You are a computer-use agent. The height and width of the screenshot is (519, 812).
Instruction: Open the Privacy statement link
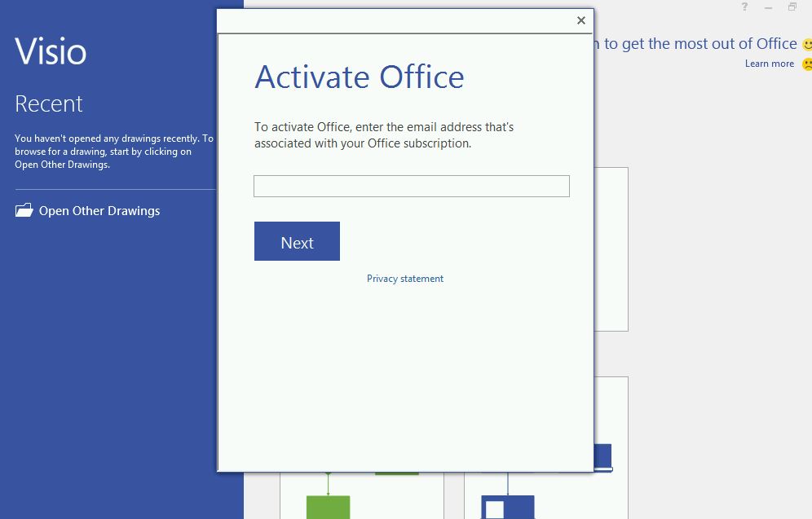[404, 278]
